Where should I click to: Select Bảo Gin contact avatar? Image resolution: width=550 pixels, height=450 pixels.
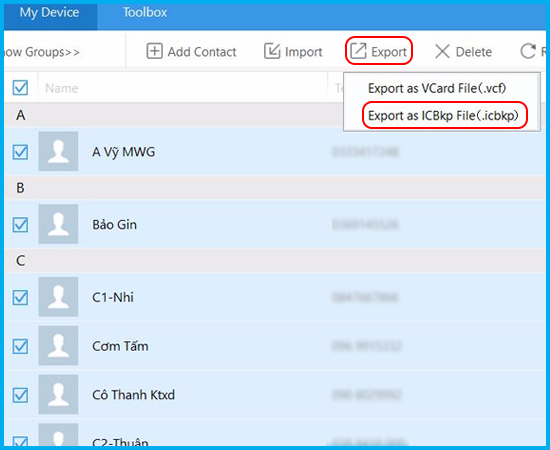tap(58, 224)
